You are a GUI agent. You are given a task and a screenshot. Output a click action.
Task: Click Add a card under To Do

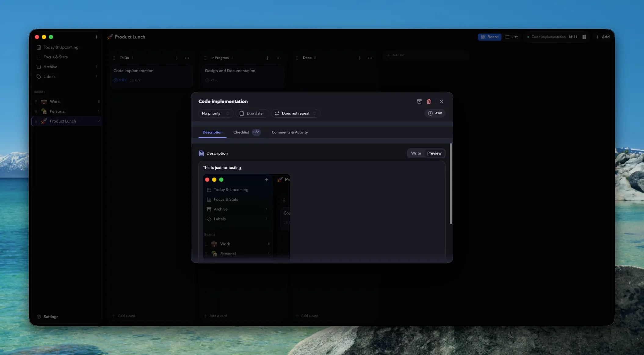[x=124, y=316]
